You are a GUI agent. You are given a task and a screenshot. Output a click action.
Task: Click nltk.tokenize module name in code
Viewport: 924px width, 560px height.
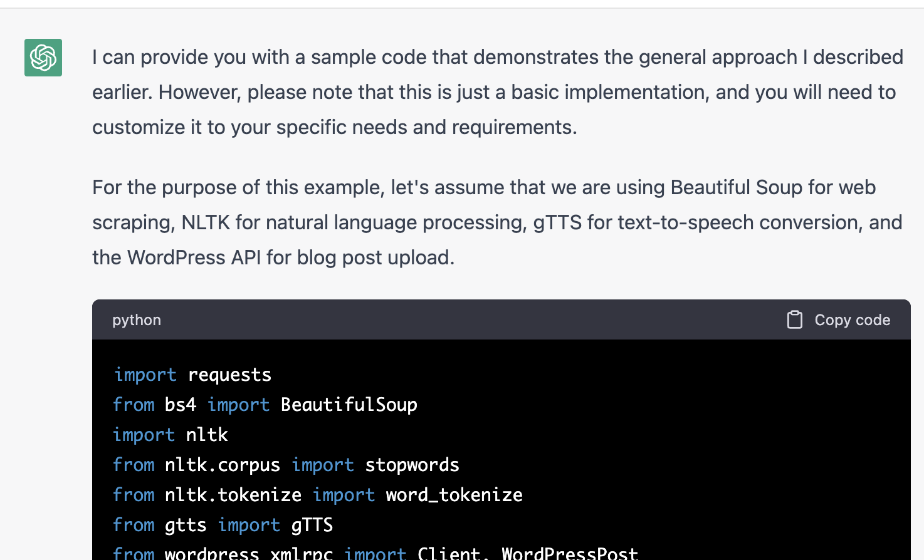pyautogui.click(x=233, y=495)
